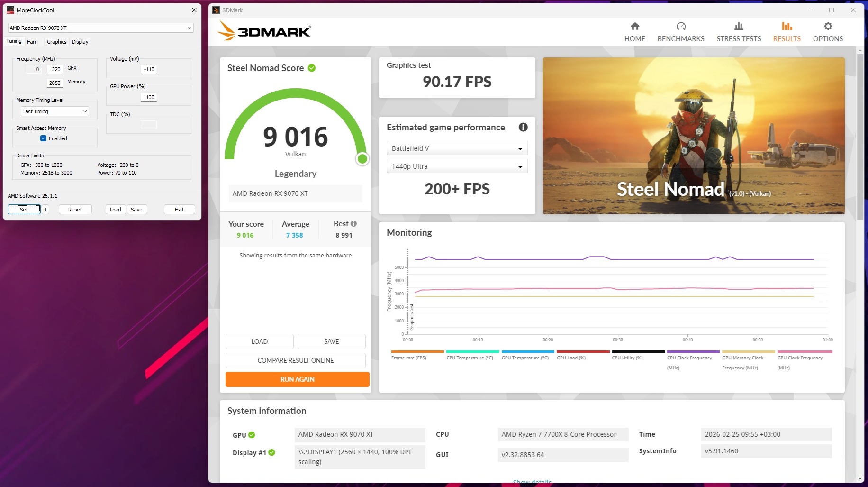Image resolution: width=868 pixels, height=487 pixels.
Task: Click the Reset button in MoreClockTool
Action: click(x=75, y=210)
